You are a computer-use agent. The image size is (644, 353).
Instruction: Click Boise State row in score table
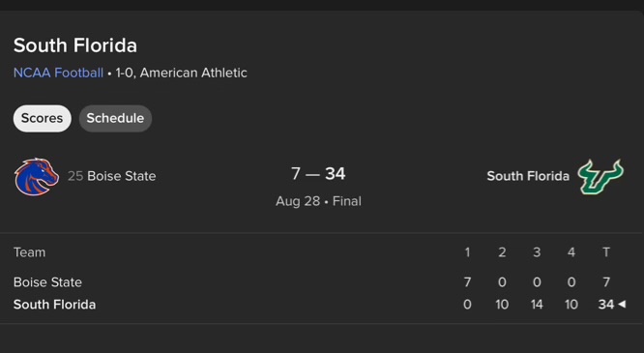(x=319, y=282)
